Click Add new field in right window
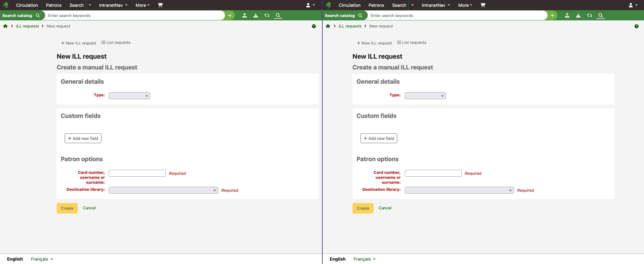Screen dimensions: 644x264 point(379,138)
